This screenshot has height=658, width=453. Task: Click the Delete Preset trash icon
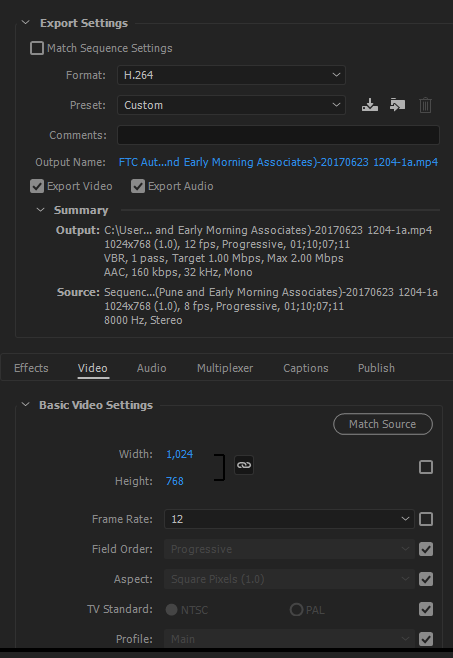pyautogui.click(x=425, y=105)
